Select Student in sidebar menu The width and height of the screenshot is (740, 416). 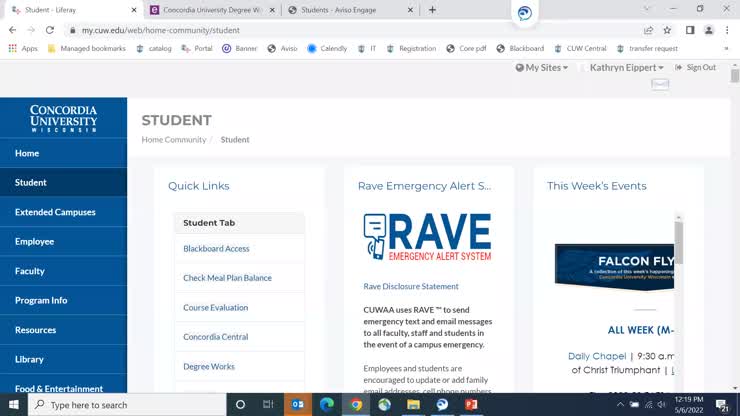[x=63, y=182]
